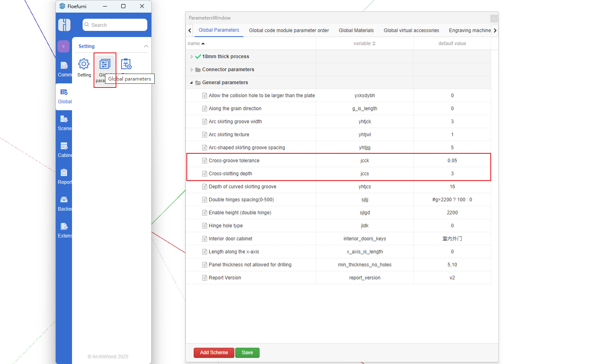Open the Scene sidebar section
The width and height of the screenshot is (590, 364).
pos(64,122)
